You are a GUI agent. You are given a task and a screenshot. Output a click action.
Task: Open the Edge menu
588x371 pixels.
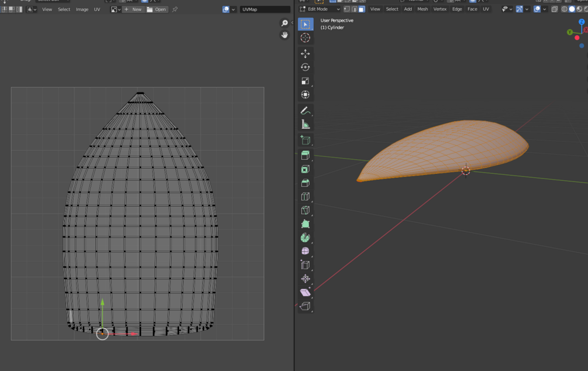tap(457, 9)
